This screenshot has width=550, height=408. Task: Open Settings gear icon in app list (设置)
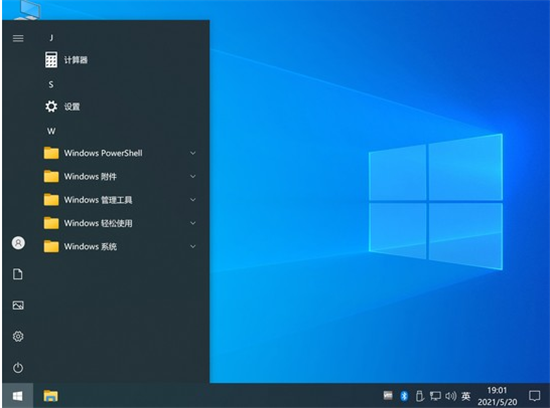[x=51, y=106]
